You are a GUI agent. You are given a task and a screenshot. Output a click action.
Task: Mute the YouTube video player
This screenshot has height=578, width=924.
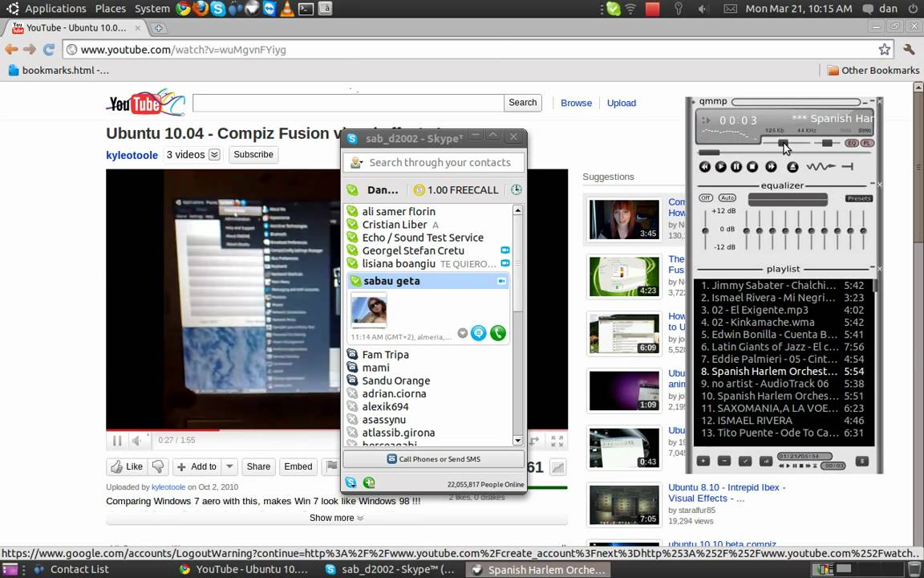(136, 441)
